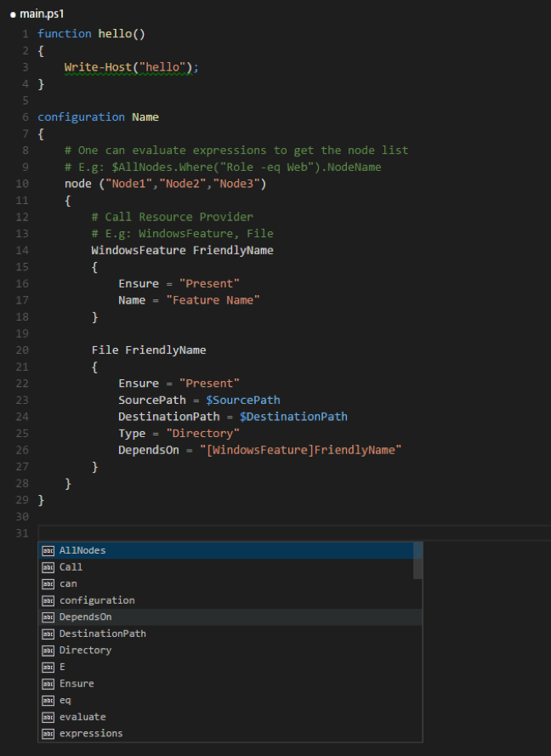This screenshot has height=756, width=551.
Task: Click the $DestinationPath variable on line 24
Action: click(x=293, y=416)
